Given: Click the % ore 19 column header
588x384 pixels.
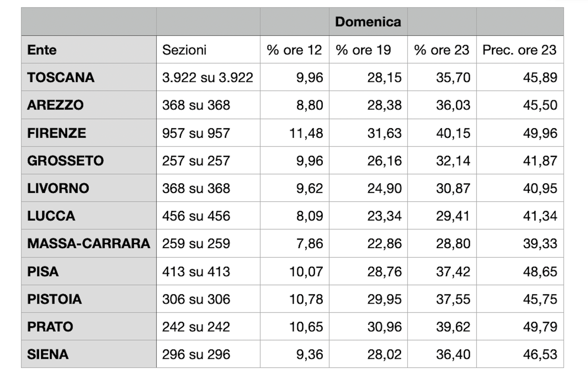Looking at the screenshot, I should point(363,50).
